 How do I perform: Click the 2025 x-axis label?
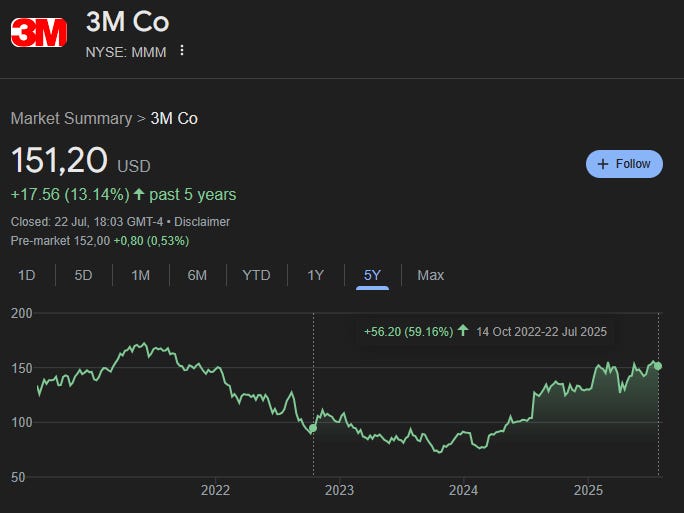[588, 490]
